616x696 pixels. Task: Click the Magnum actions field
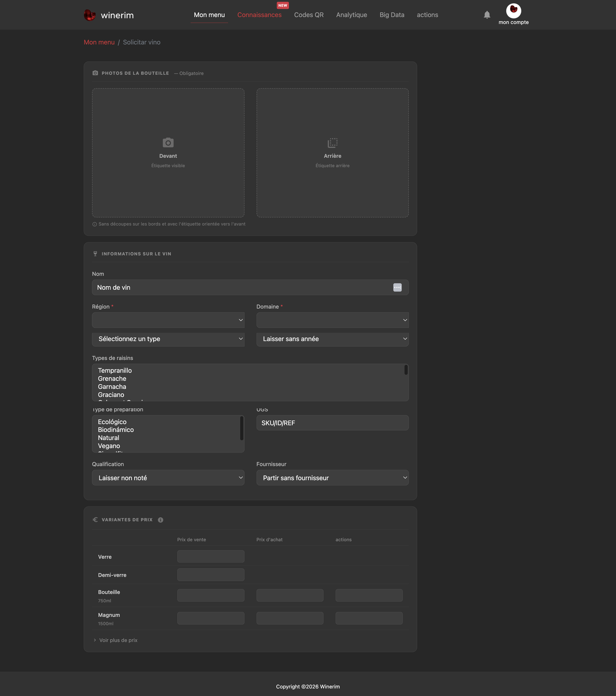pos(369,618)
